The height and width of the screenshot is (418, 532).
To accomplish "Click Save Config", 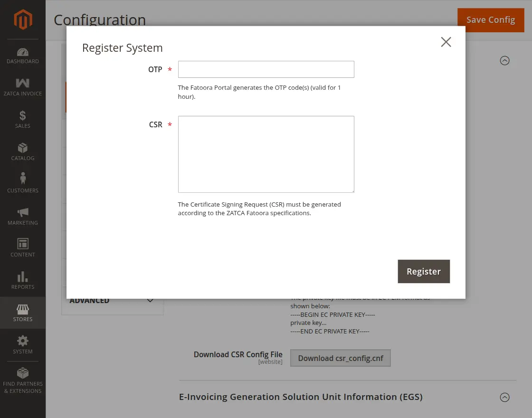I will tap(491, 20).
